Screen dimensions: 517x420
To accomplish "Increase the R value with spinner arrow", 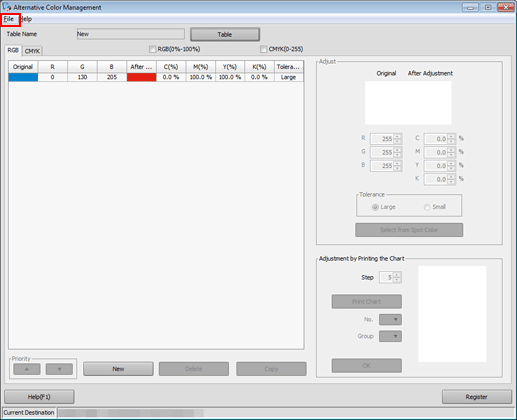I will point(397,136).
